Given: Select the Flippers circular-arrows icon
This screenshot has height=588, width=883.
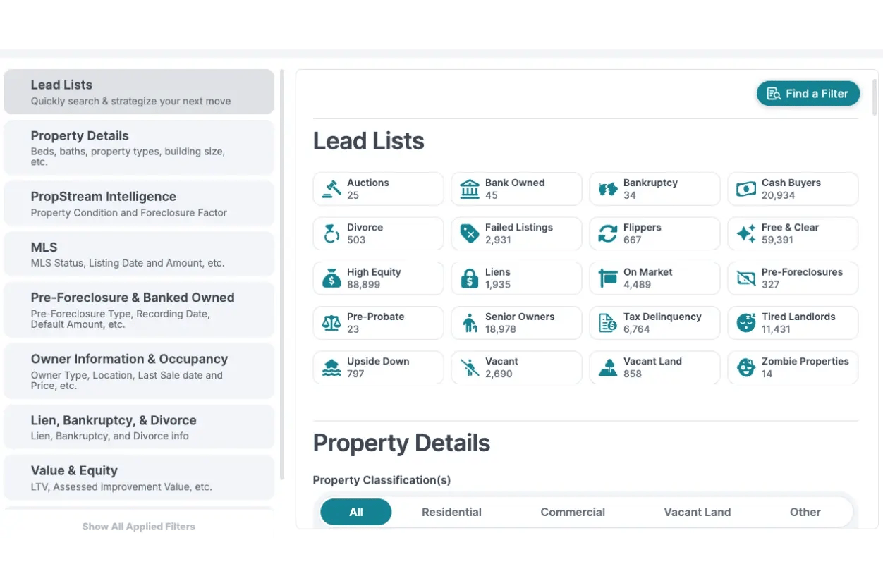Looking at the screenshot, I should tap(608, 233).
